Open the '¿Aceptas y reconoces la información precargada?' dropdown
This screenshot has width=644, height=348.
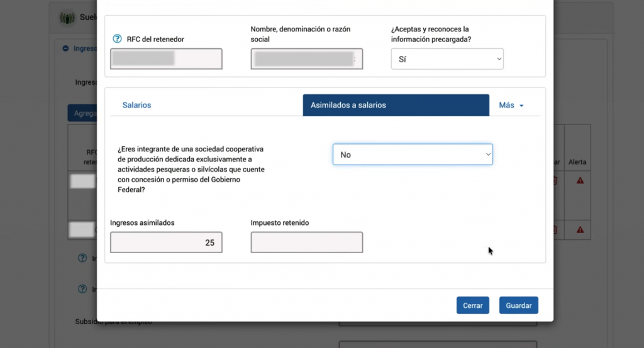pyautogui.click(x=447, y=59)
